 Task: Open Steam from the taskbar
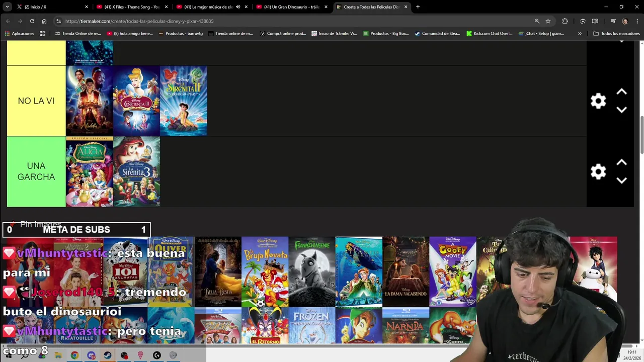point(108,355)
